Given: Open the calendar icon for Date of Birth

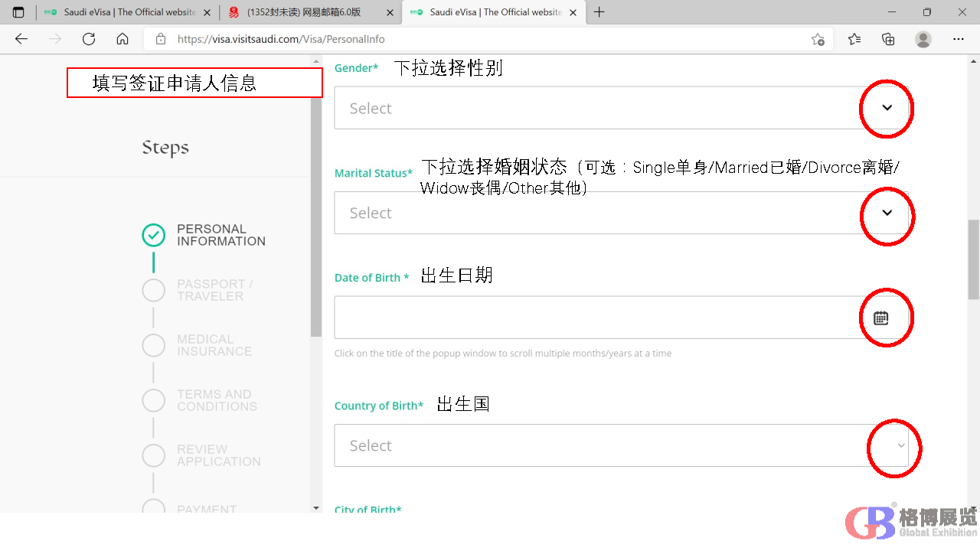Looking at the screenshot, I should (x=881, y=318).
